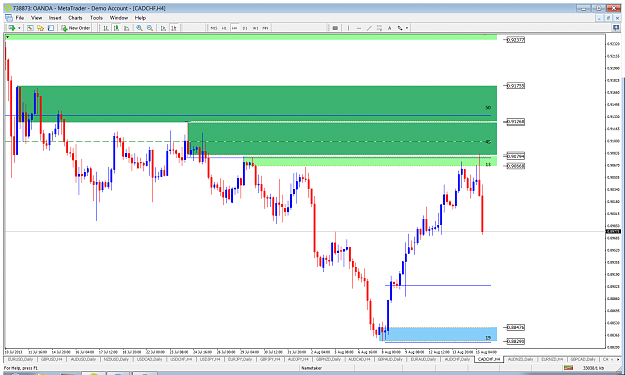Viewport: 625px width, 375px height.
Task: Select the horizontal line drawing tool
Action: click(359, 28)
